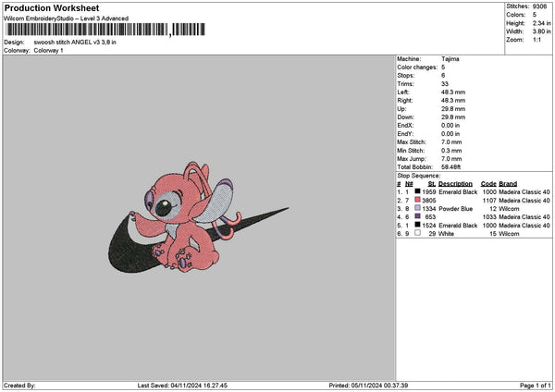Click the 'EndX:' label
Image resolution: width=555 pixels, height=392 pixels.
coord(405,126)
